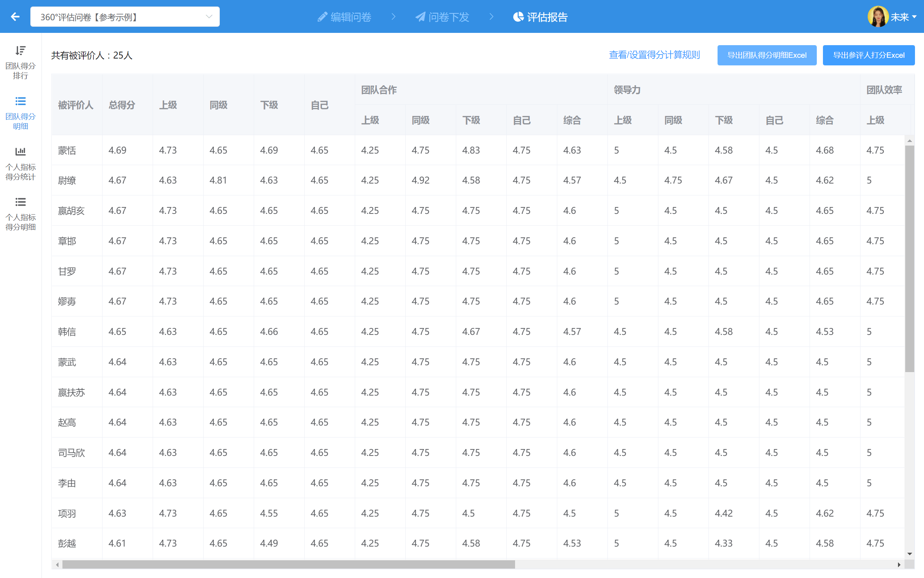Screen dimensions: 924x578
Task: Open 查看/设置得分计算规则 link
Action: point(654,55)
